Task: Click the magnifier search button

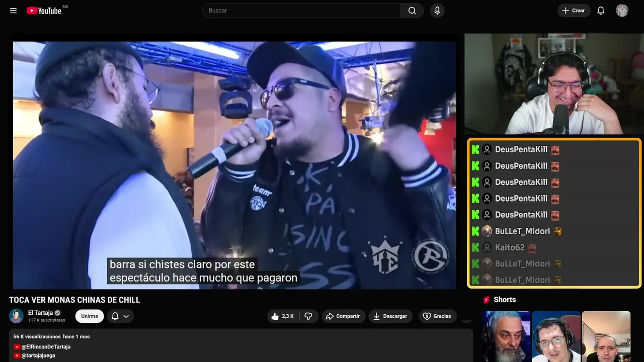Action: click(412, 11)
